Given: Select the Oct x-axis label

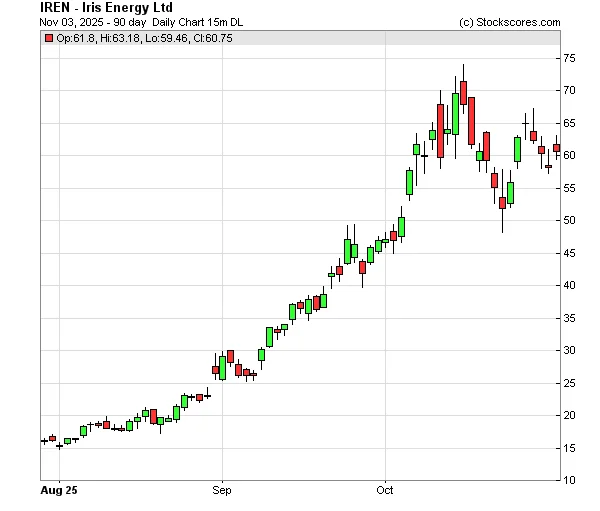Looking at the screenshot, I should (x=385, y=491).
